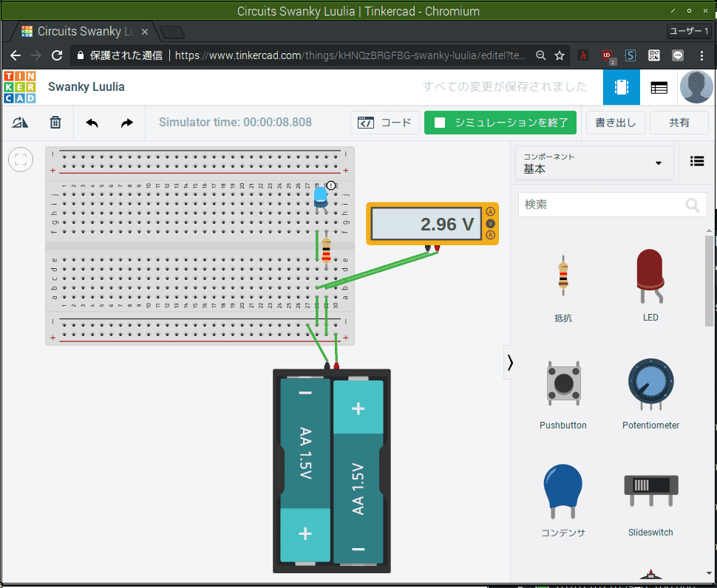
Task: Open the user profile avatar
Action: click(696, 87)
